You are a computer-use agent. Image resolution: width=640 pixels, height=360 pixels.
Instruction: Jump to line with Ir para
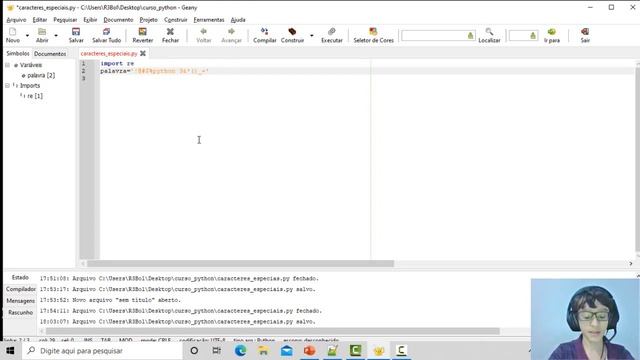[x=551, y=36]
